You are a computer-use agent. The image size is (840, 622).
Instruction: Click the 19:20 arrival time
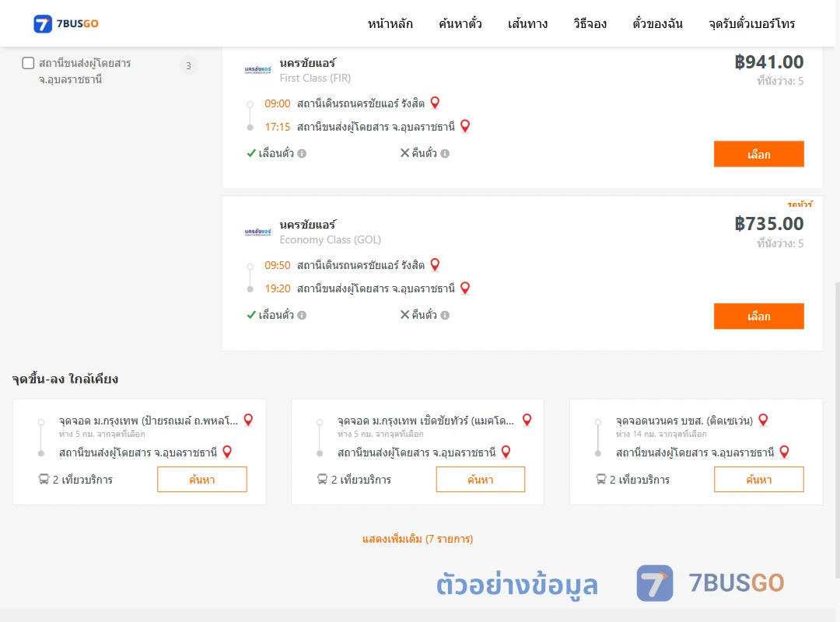pyautogui.click(x=278, y=288)
